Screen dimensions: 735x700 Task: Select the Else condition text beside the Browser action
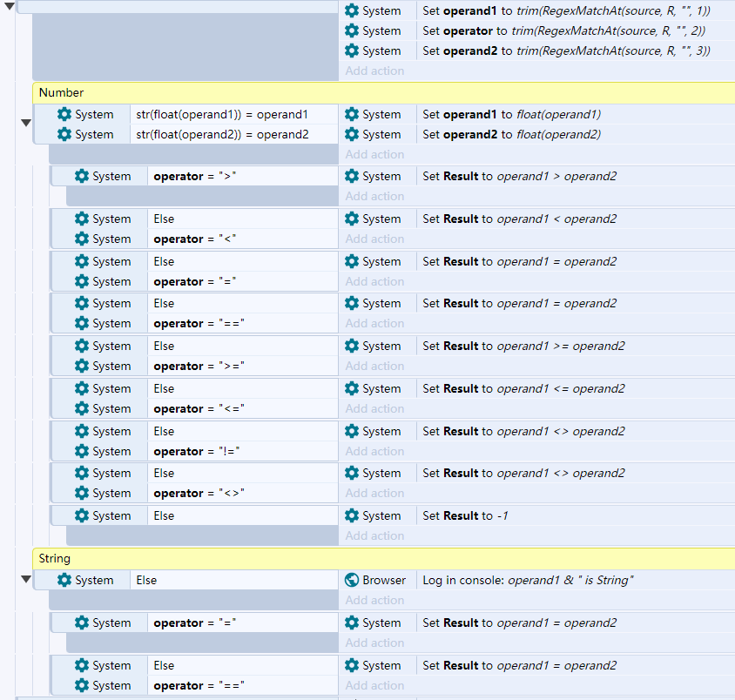[x=146, y=580]
